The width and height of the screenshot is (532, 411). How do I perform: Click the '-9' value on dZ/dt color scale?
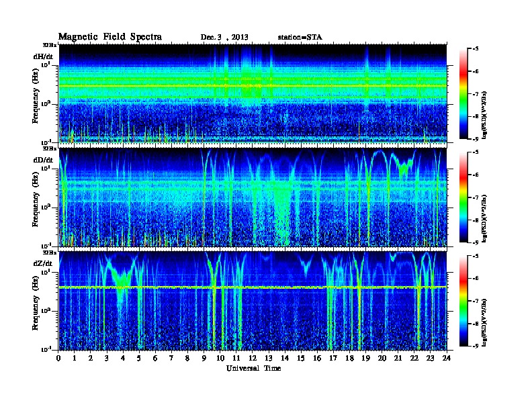(x=476, y=346)
